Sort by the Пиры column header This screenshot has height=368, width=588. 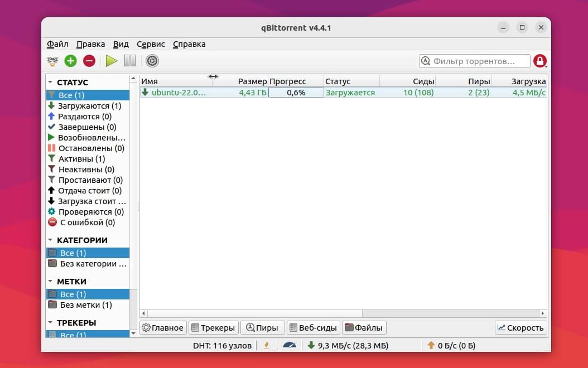464,81
